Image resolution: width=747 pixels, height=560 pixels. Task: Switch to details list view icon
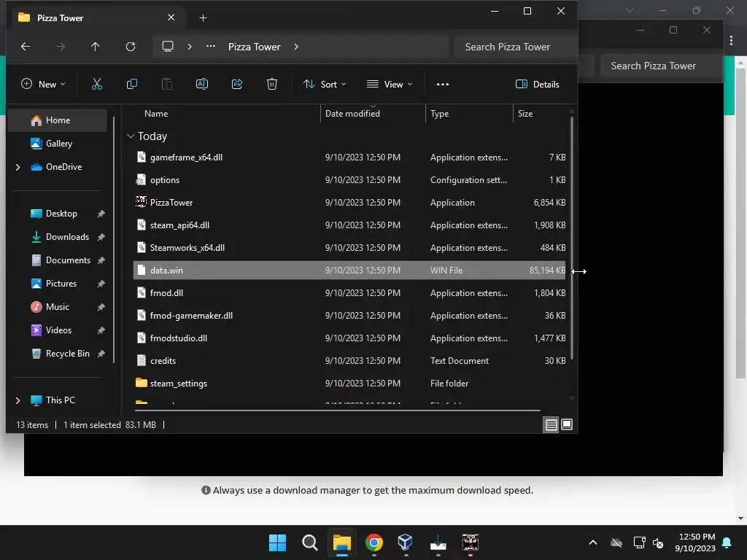pyautogui.click(x=551, y=425)
